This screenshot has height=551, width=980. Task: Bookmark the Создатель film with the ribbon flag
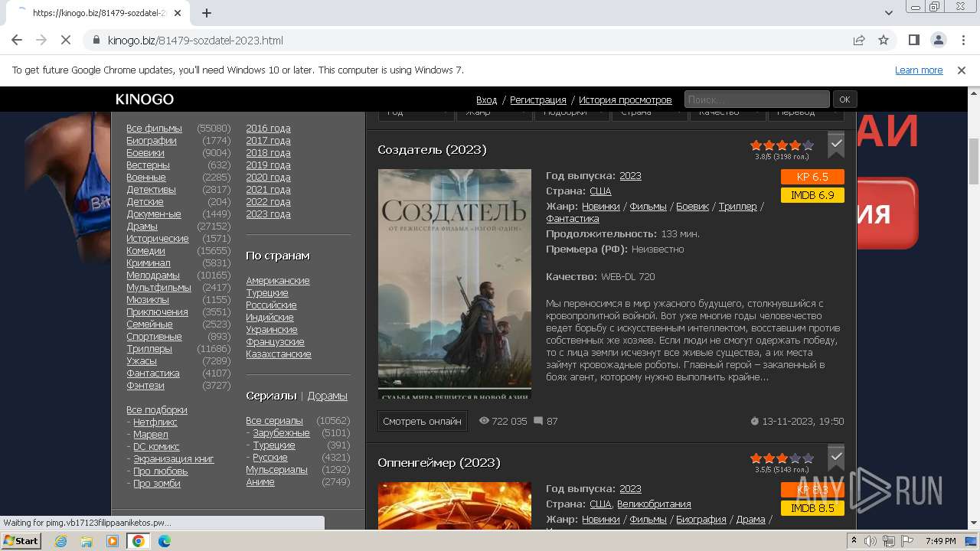tap(836, 145)
